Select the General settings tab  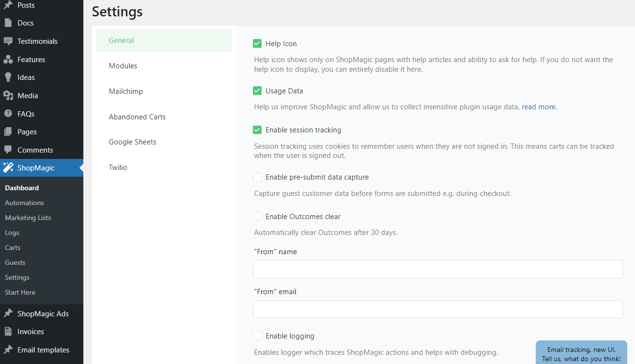(x=164, y=40)
